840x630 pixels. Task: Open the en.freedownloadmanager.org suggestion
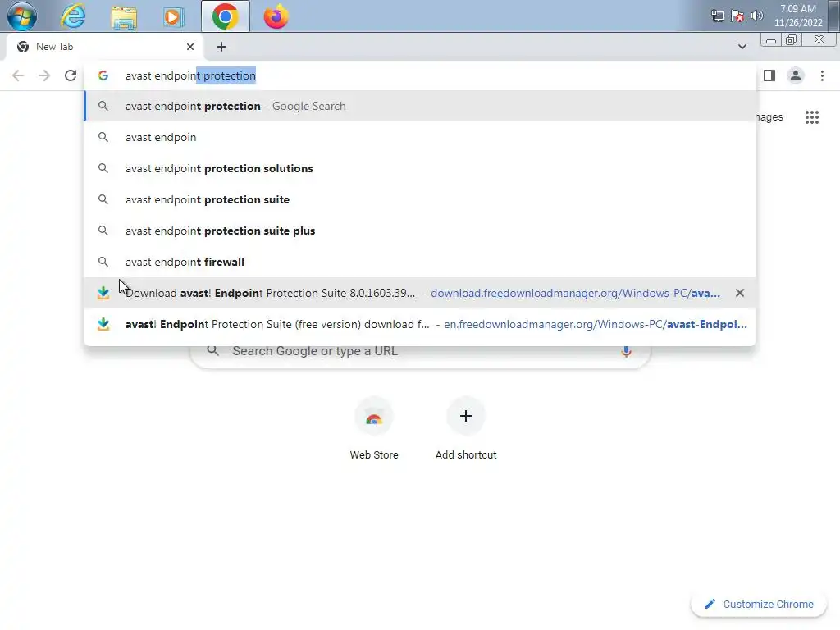pyautogui.click(x=420, y=324)
